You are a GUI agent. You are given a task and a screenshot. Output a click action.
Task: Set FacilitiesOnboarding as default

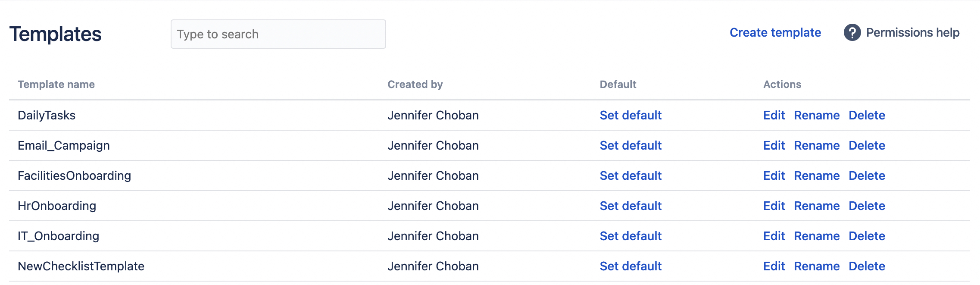(x=630, y=175)
